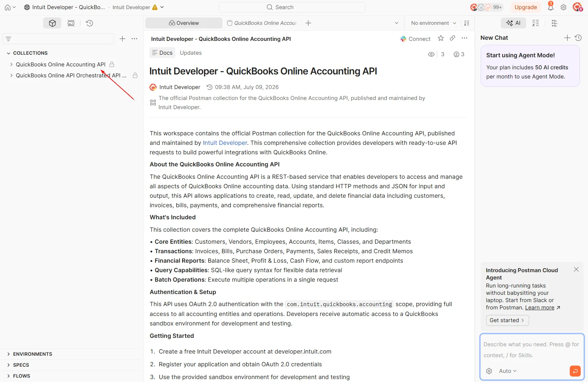
Task: Open the settings gear in header
Action: pyautogui.click(x=564, y=7)
